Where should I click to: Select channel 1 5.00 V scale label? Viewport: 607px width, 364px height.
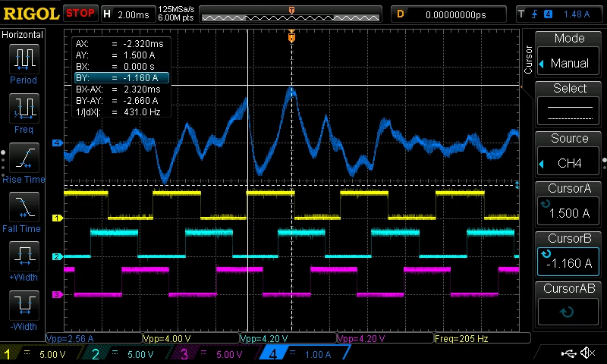52,354
